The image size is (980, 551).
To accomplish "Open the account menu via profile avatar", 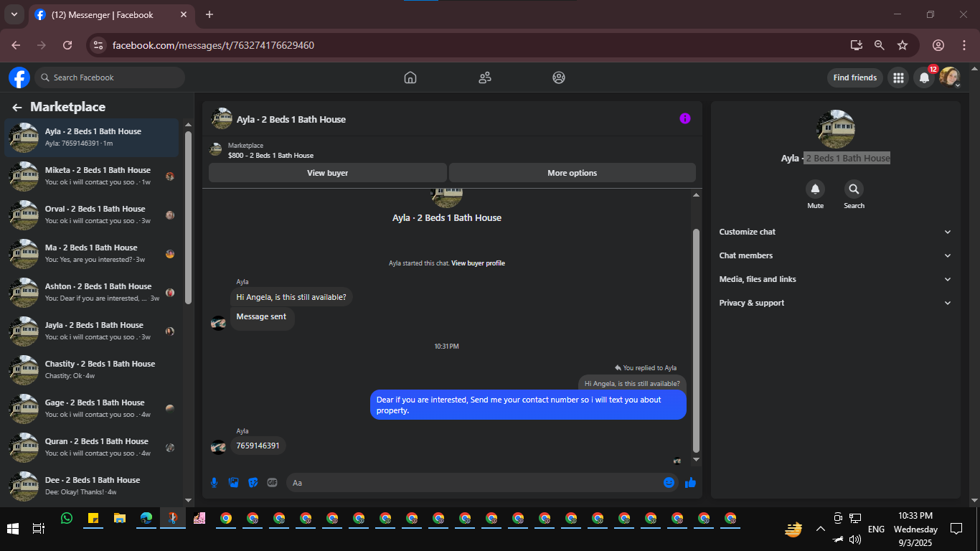I will (950, 77).
